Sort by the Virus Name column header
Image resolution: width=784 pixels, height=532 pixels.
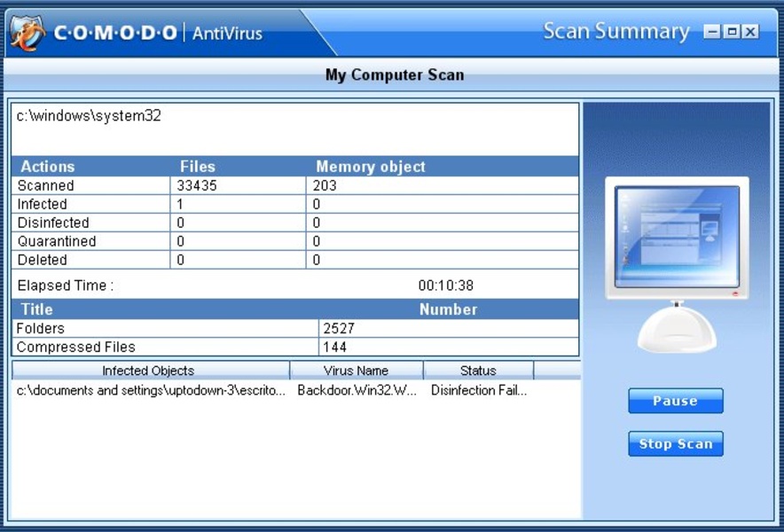tap(356, 371)
